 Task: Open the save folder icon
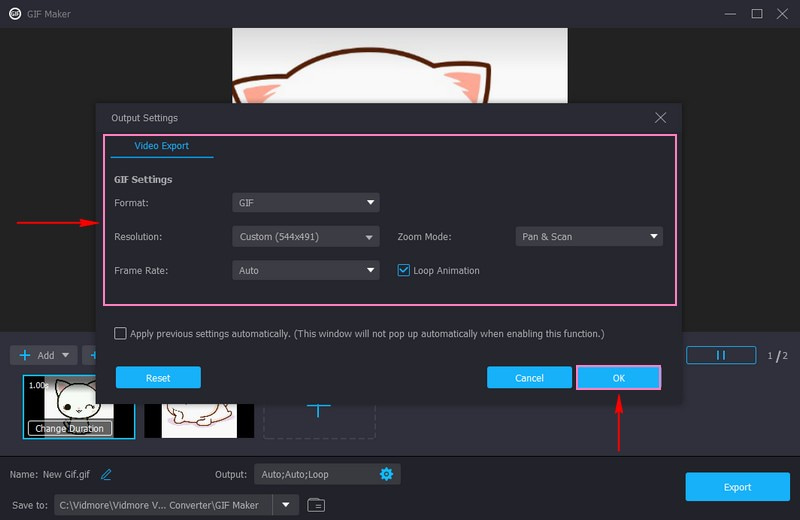[316, 505]
